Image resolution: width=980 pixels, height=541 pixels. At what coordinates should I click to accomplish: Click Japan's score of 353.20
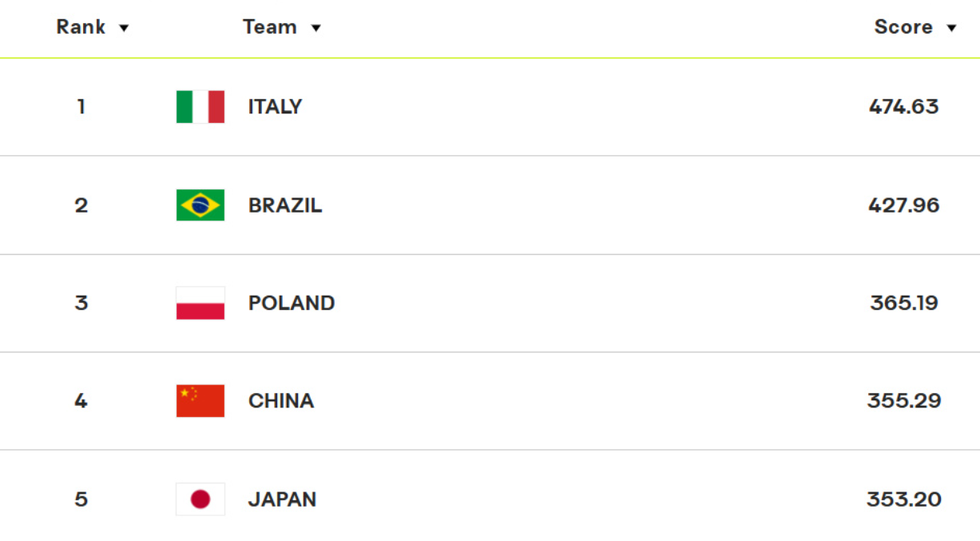pyautogui.click(x=904, y=499)
